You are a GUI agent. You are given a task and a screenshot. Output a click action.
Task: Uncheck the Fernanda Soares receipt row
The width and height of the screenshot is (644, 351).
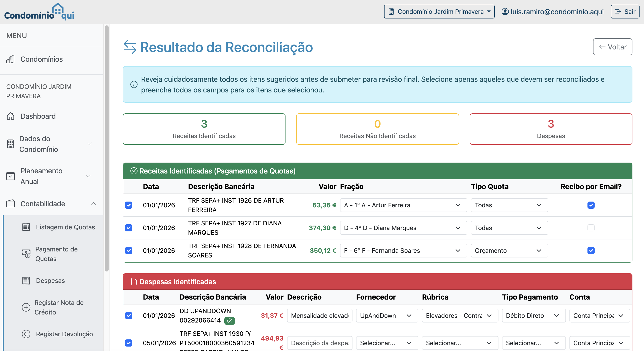tap(129, 251)
